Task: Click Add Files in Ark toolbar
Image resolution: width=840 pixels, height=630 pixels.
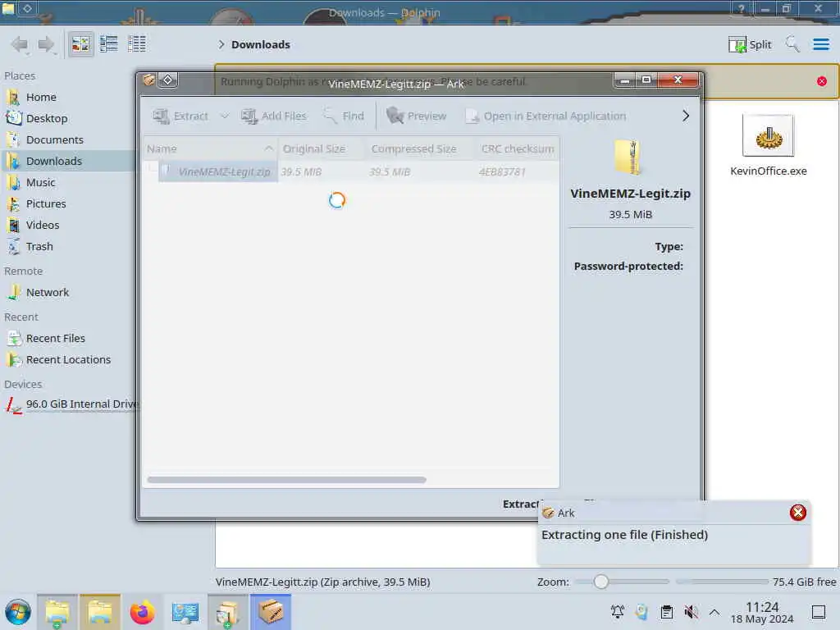Action: 274,116
